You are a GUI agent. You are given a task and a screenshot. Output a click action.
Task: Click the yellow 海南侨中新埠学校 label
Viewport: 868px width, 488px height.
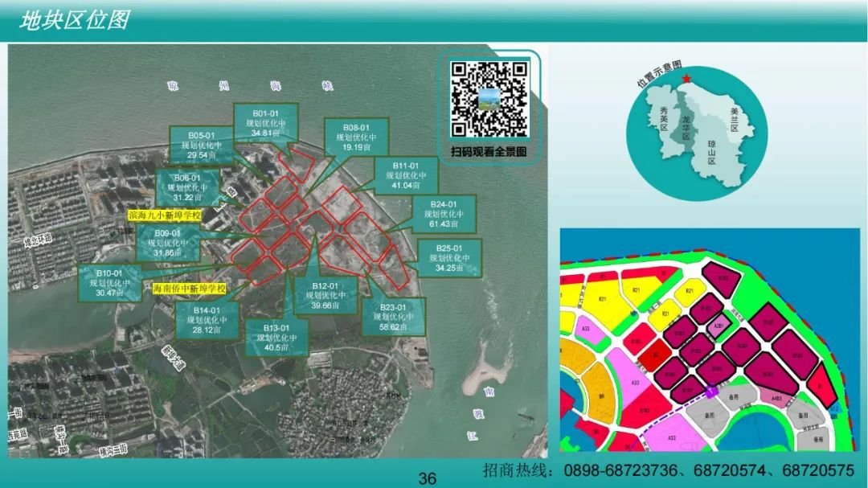[x=190, y=288]
